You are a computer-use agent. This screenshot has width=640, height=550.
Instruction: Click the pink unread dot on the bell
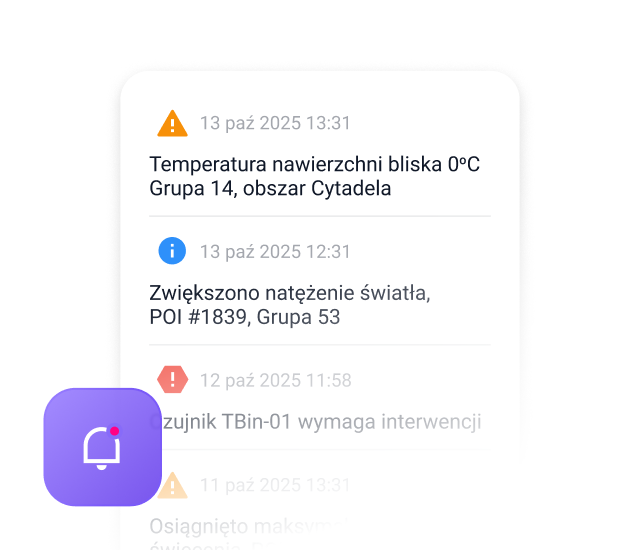[x=115, y=431]
